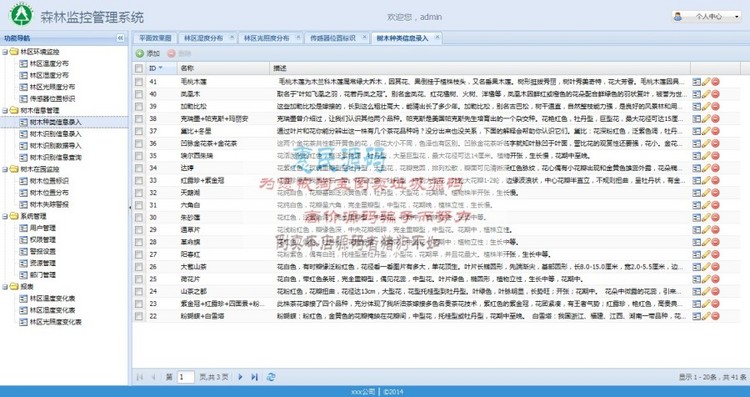The width and height of the screenshot is (750, 397).
Task: Click the pencil icon for row ID 29
Action: click(x=706, y=230)
